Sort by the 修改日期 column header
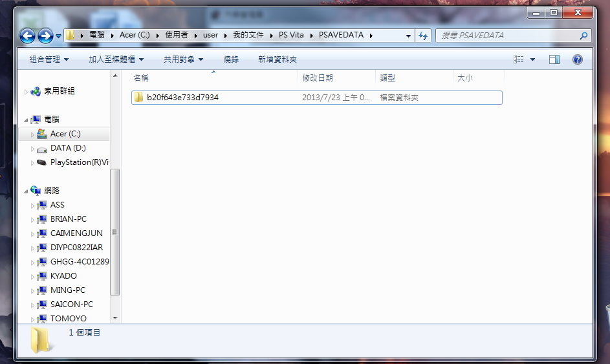The height and width of the screenshot is (364, 610). pos(337,78)
